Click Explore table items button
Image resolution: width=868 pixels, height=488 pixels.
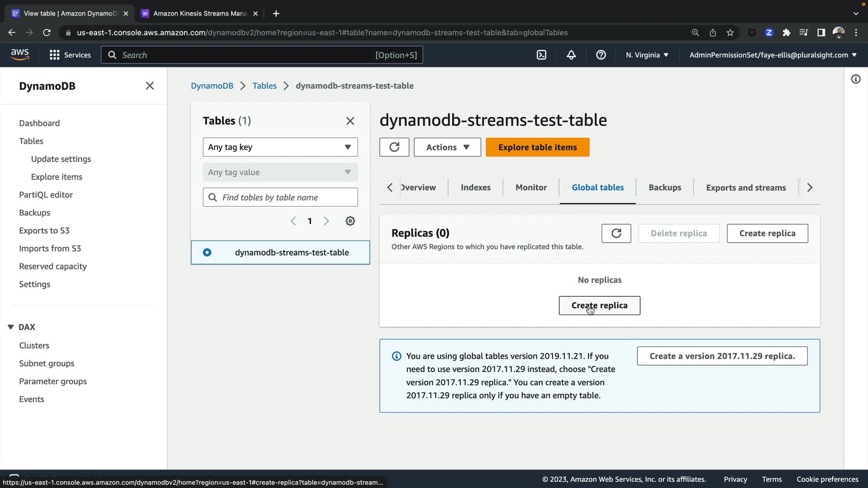click(537, 147)
